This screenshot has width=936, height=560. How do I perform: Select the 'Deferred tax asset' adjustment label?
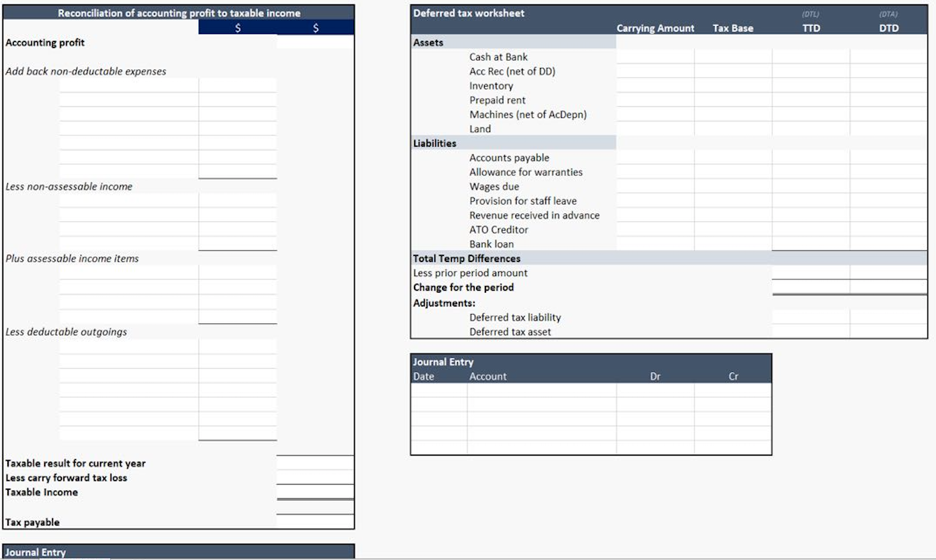[511, 332]
